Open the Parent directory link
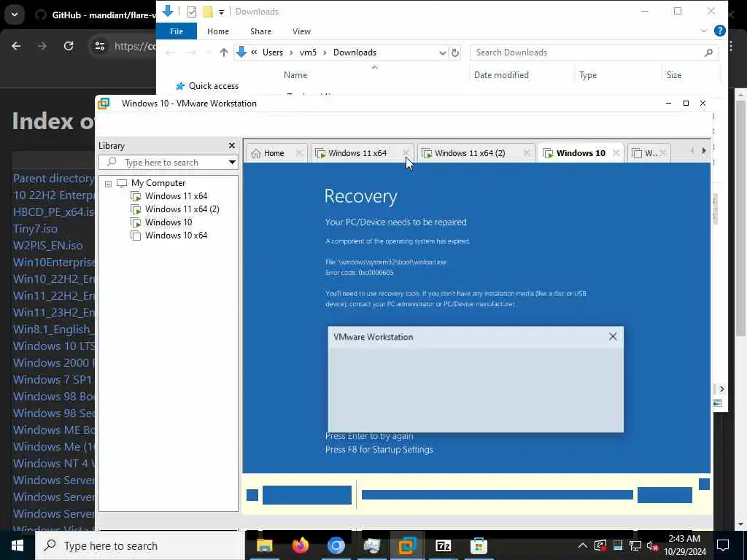 pos(53,179)
